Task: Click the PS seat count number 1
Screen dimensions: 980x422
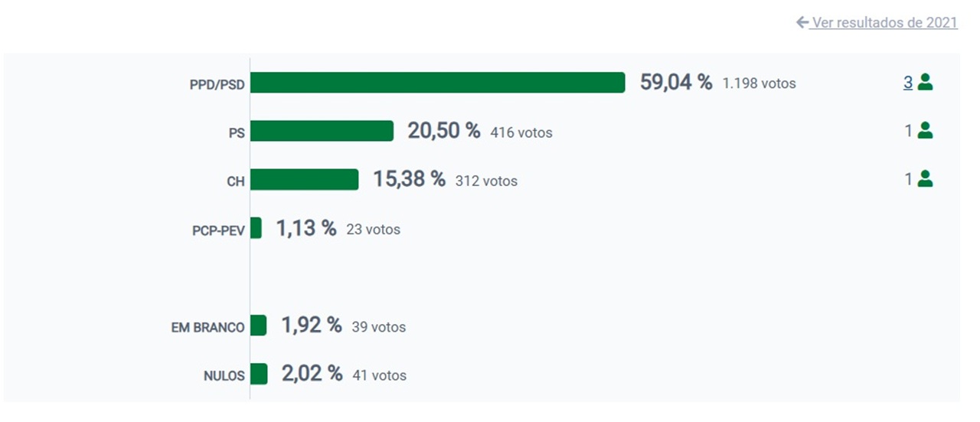Action: click(908, 131)
